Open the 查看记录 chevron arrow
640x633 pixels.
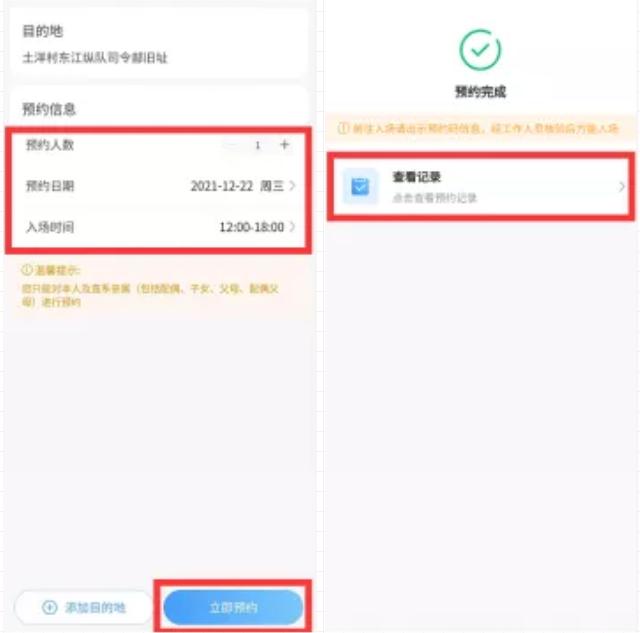621,187
